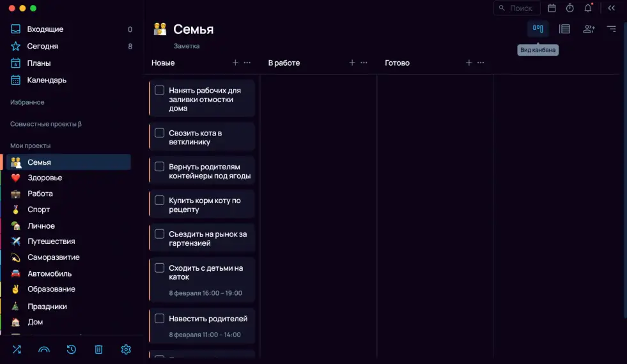
Task: Open sort and filter menu icon
Action: 612,29
